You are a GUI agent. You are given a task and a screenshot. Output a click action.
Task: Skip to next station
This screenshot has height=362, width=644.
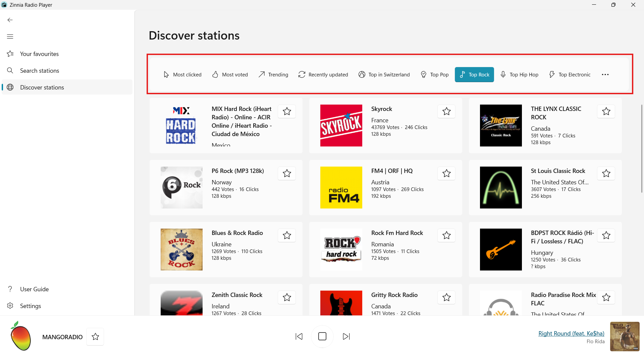pyautogui.click(x=346, y=336)
